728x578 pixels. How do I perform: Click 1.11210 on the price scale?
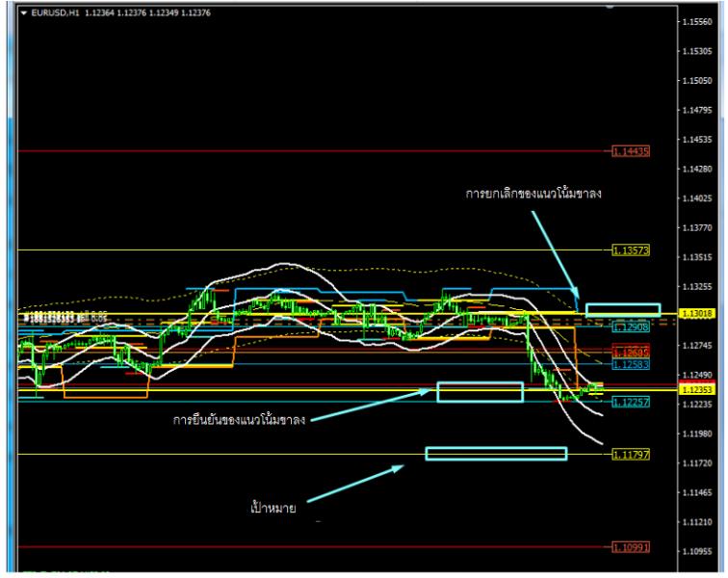(x=697, y=522)
